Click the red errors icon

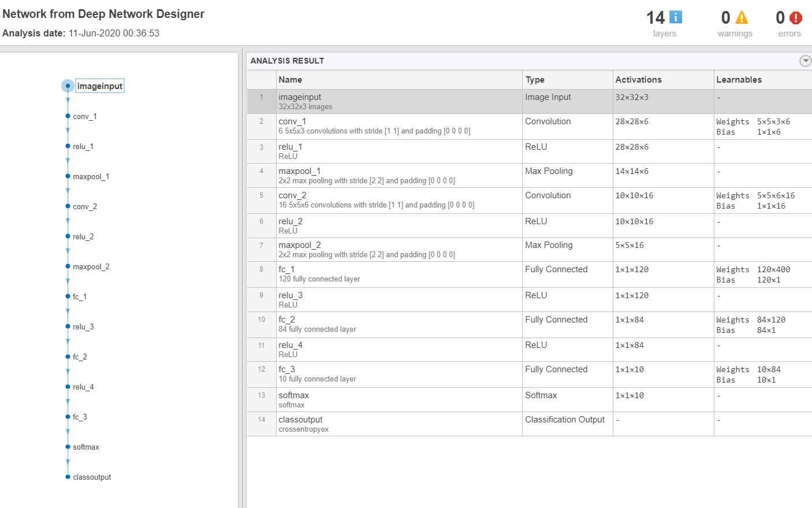click(x=796, y=18)
